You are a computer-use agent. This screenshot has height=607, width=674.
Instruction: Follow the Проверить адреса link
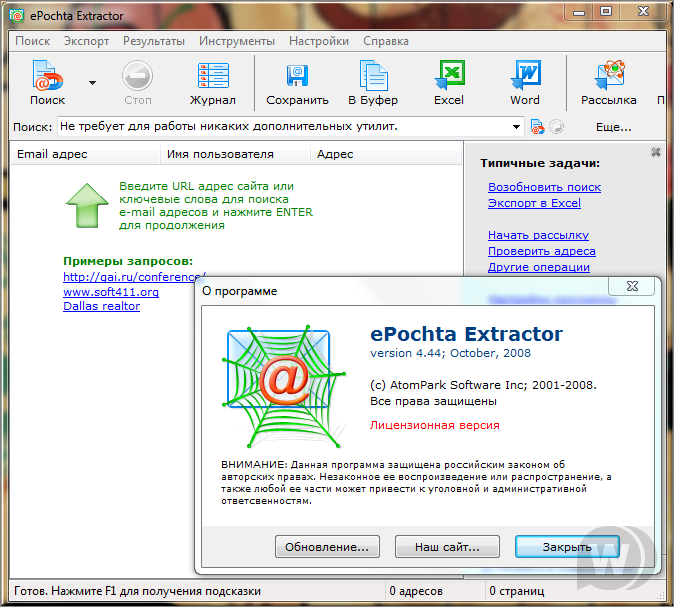click(542, 251)
